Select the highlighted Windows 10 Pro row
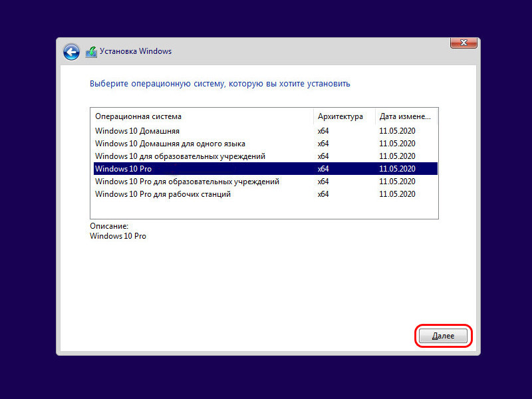Image resolution: width=532 pixels, height=399 pixels. (x=265, y=169)
